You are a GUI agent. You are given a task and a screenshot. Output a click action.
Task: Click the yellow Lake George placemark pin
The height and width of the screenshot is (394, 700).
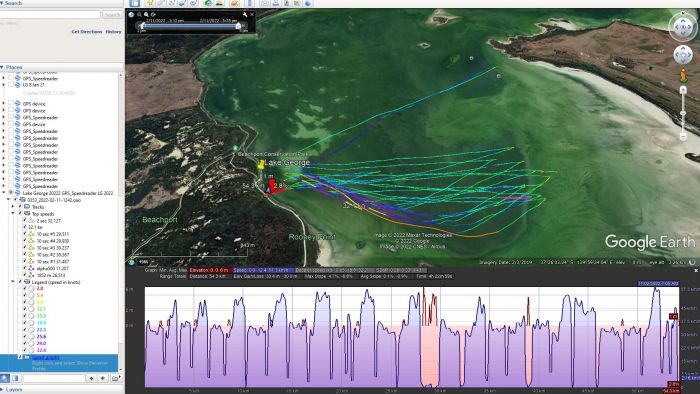[x=261, y=165]
